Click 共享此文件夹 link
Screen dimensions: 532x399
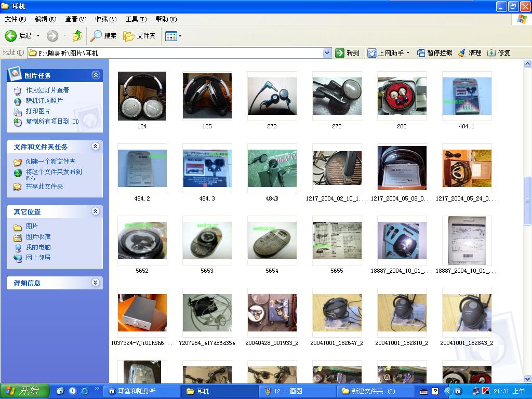coord(45,187)
